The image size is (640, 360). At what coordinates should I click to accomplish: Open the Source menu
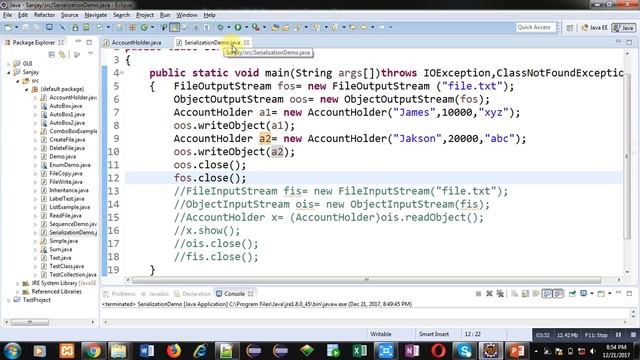69,15
